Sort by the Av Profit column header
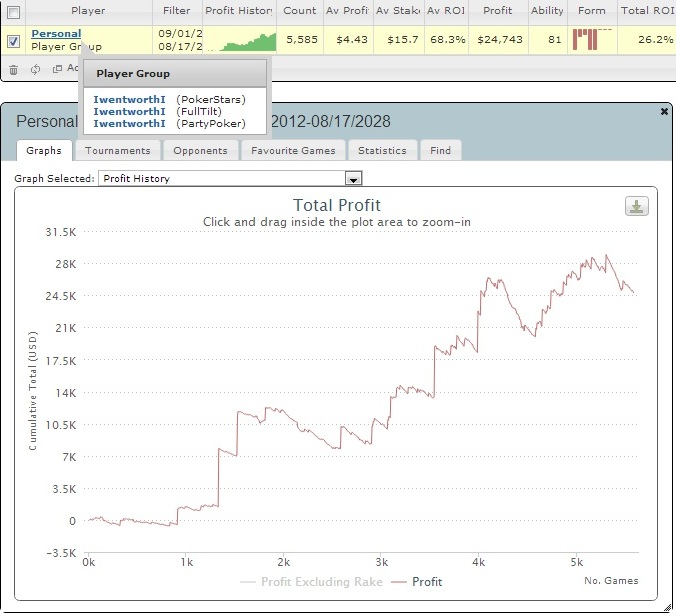The image size is (676, 616). click(x=347, y=11)
